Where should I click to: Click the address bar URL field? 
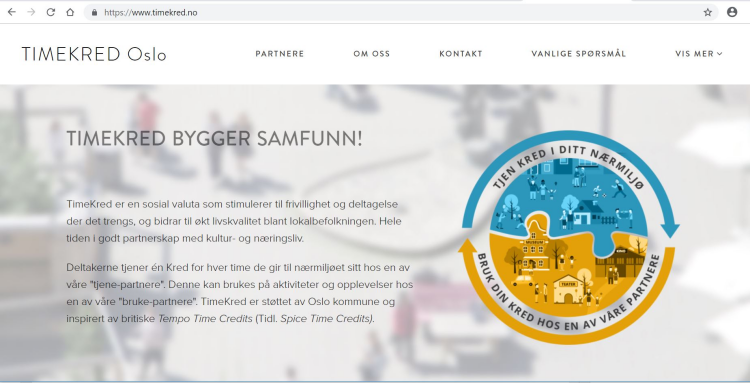coord(401,12)
